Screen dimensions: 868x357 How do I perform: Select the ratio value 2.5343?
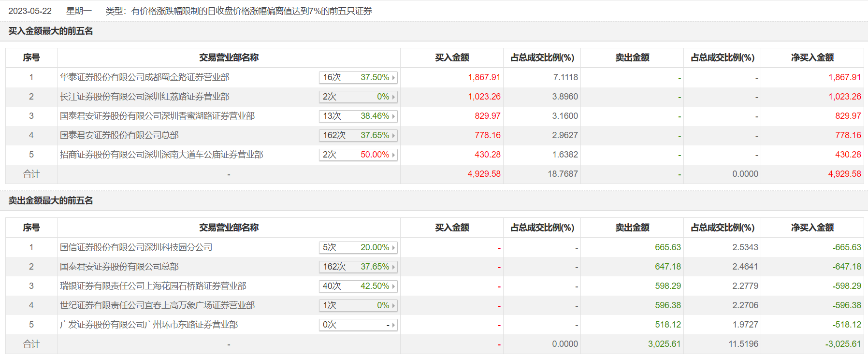coord(745,247)
